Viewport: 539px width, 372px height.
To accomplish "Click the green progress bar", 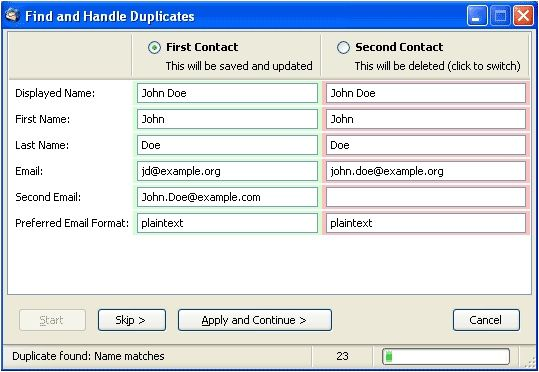I will (446, 356).
